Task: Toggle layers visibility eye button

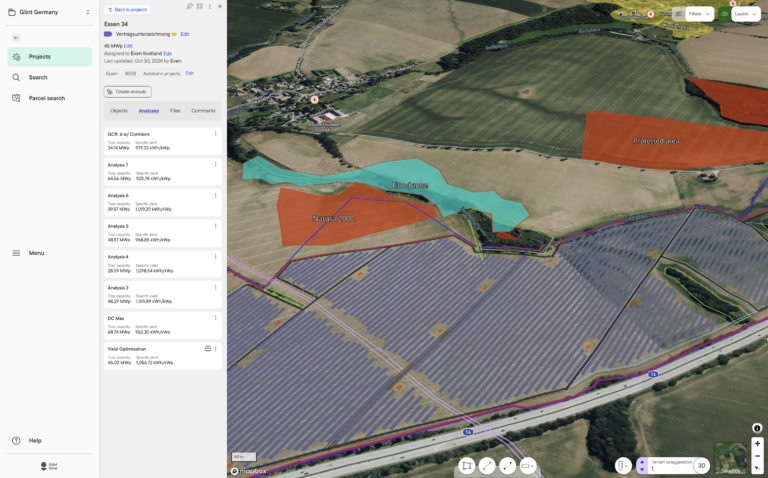Action: coord(725,14)
